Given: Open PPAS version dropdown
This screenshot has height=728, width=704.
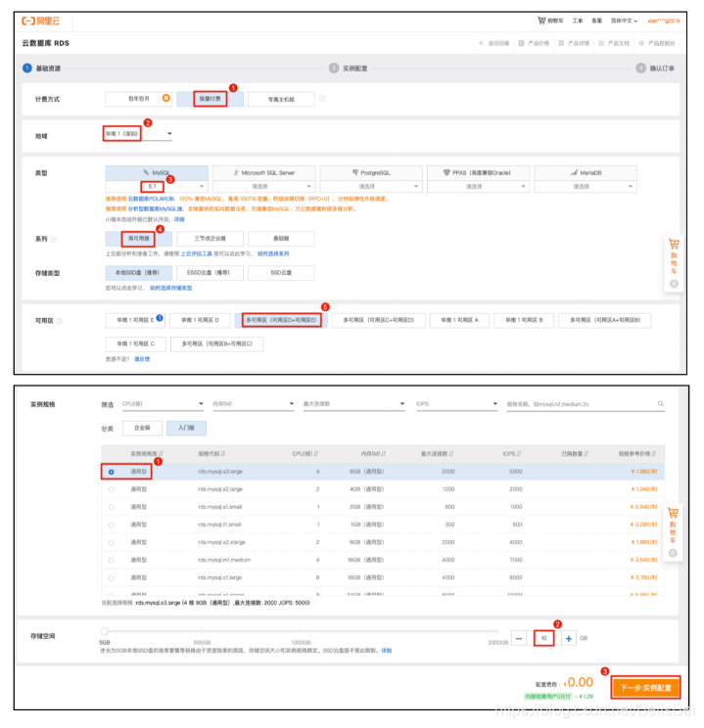Looking at the screenshot, I should 478,186.
